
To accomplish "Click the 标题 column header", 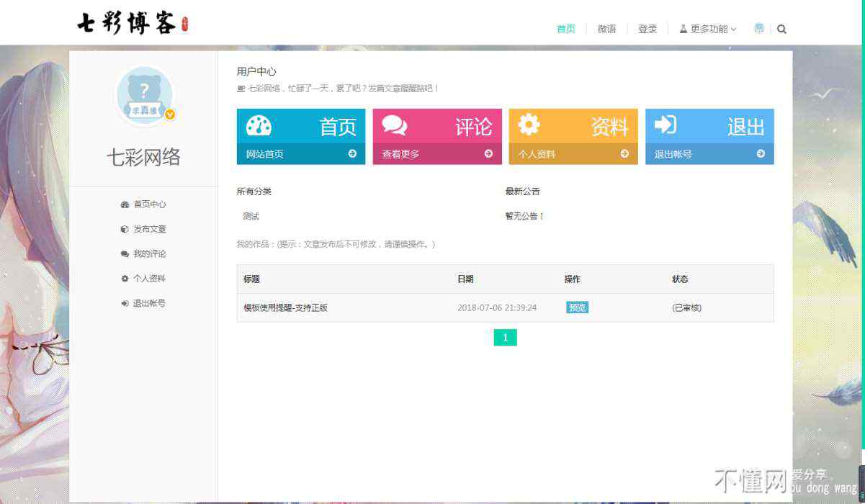I will click(251, 279).
